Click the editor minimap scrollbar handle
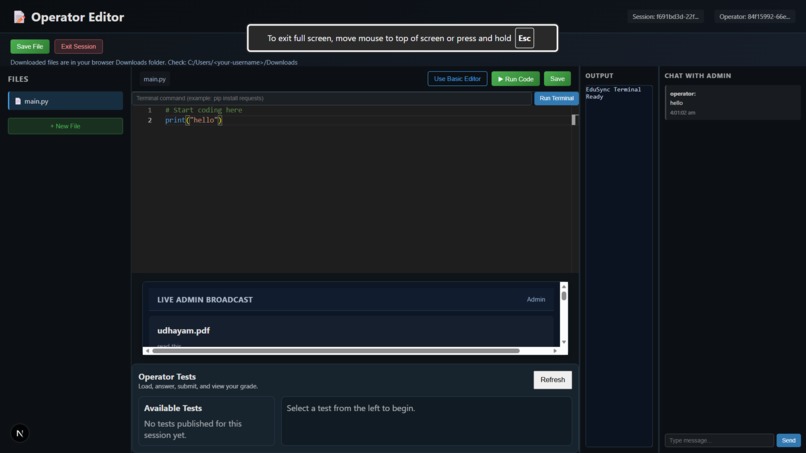The image size is (806, 453). click(x=574, y=120)
